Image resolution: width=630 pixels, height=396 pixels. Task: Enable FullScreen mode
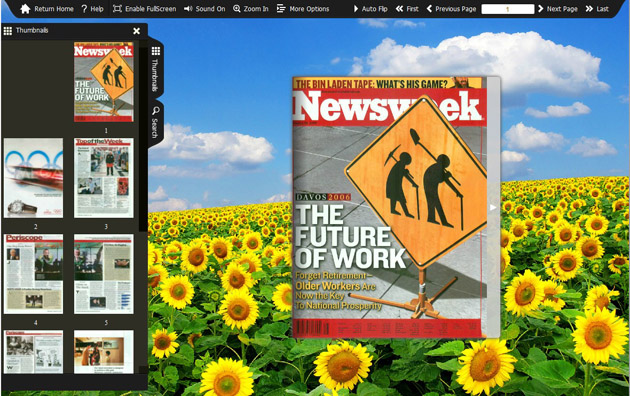click(144, 8)
